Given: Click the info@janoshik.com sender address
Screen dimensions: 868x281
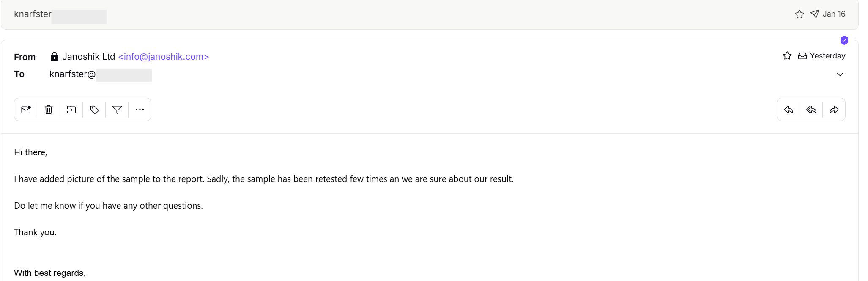Looking at the screenshot, I should pos(163,57).
